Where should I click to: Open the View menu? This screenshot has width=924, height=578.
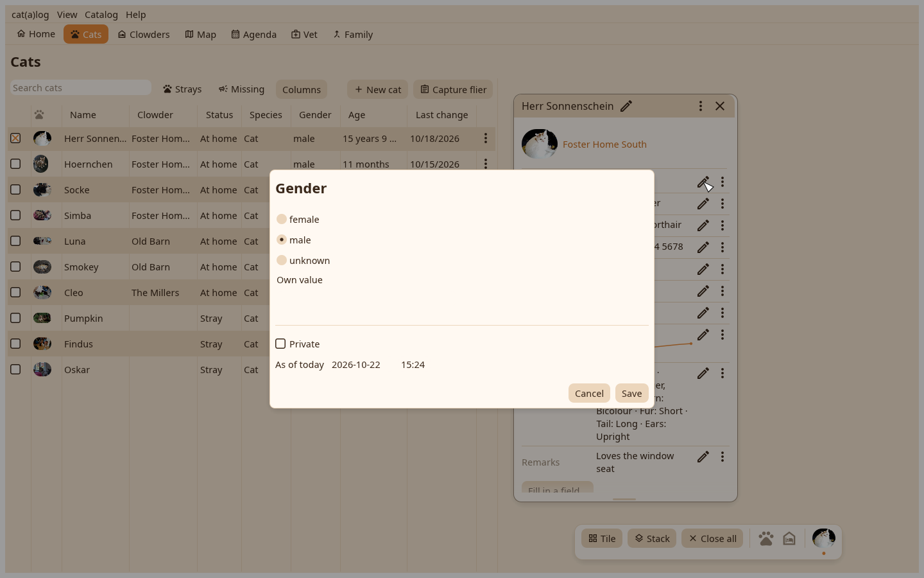67,14
